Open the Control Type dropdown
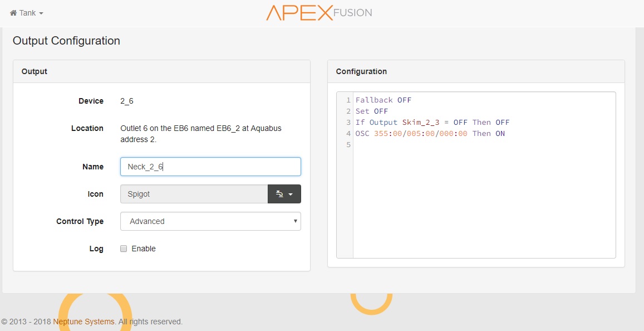This screenshot has width=644, height=331. click(210, 221)
